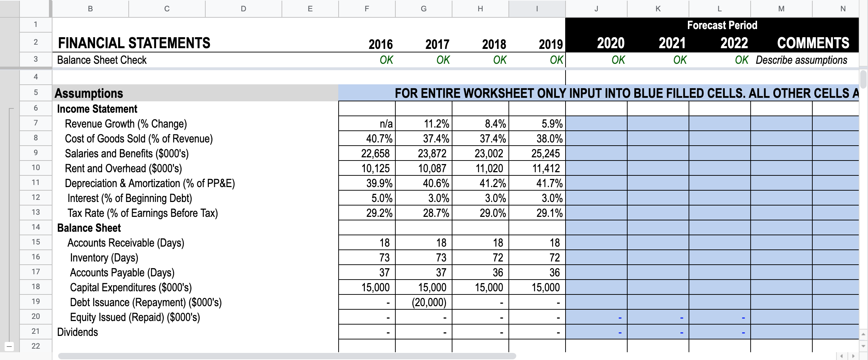Screen dimensions: 868x360
Task: Select the 5.0% interest cell
Action: 367,198
